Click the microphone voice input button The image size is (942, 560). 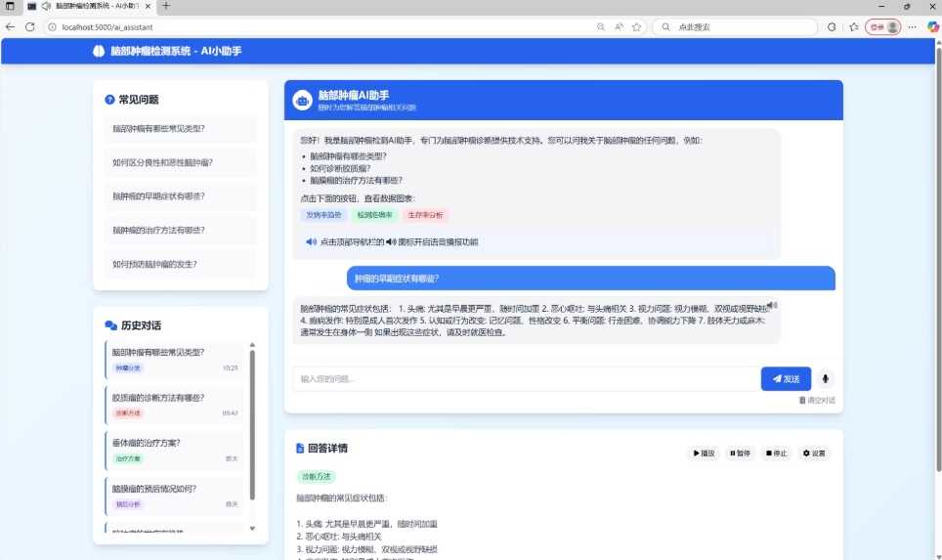(826, 378)
